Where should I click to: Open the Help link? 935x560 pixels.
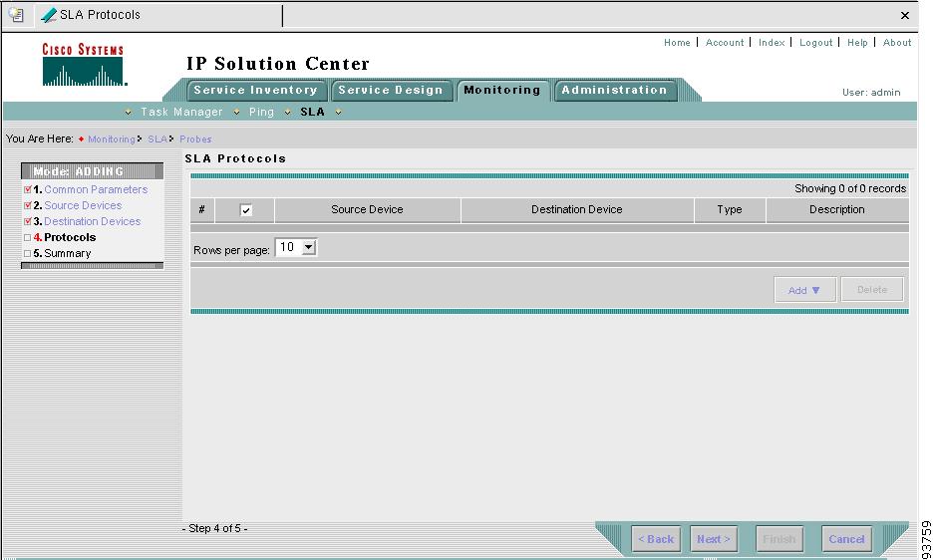[857, 43]
